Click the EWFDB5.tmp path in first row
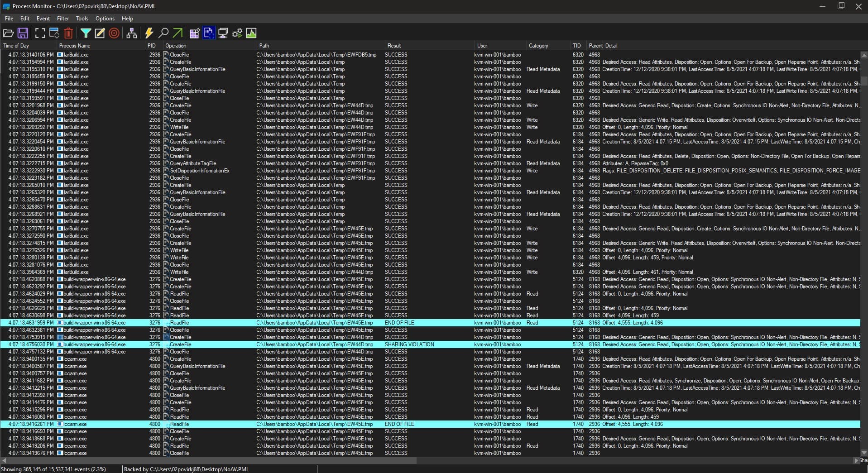The width and height of the screenshot is (868, 473). [x=316, y=55]
